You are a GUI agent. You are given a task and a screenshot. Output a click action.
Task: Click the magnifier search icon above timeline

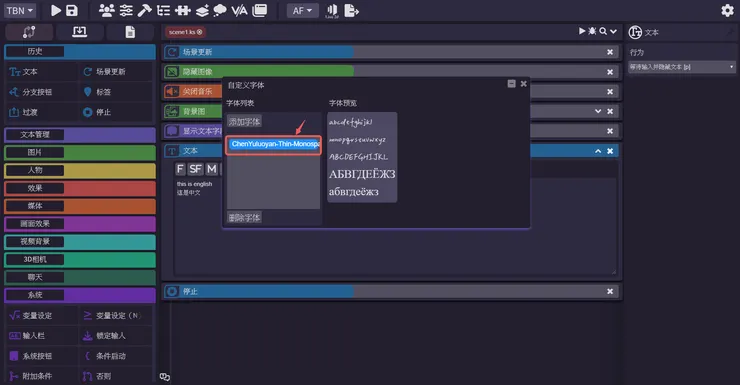603,32
